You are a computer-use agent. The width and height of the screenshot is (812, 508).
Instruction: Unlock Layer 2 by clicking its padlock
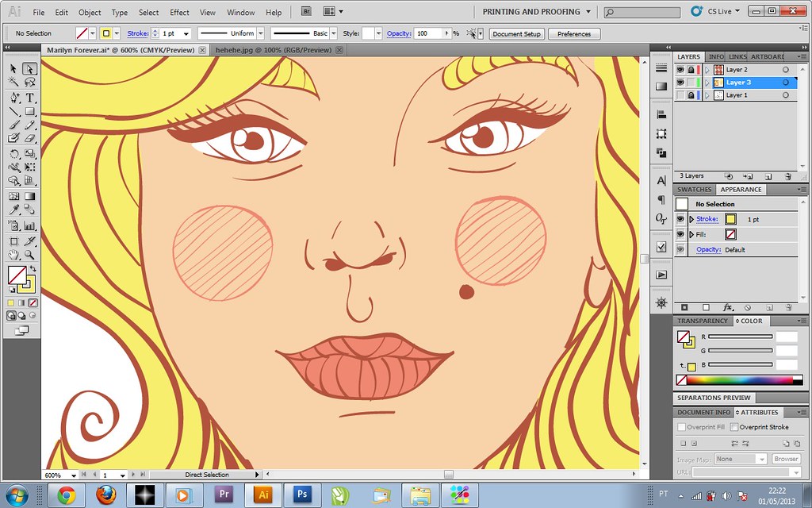[691, 69]
